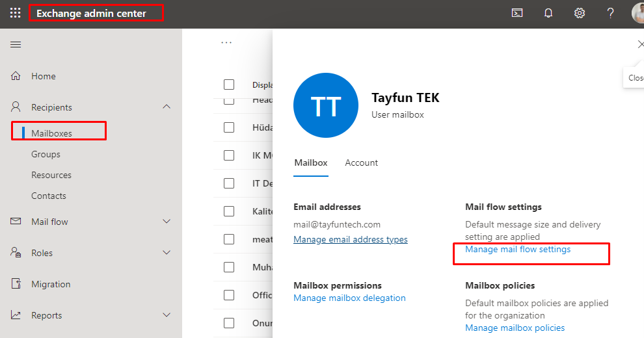This screenshot has height=338, width=644.
Task: Open Manage mail flow settings link
Action: coord(518,250)
